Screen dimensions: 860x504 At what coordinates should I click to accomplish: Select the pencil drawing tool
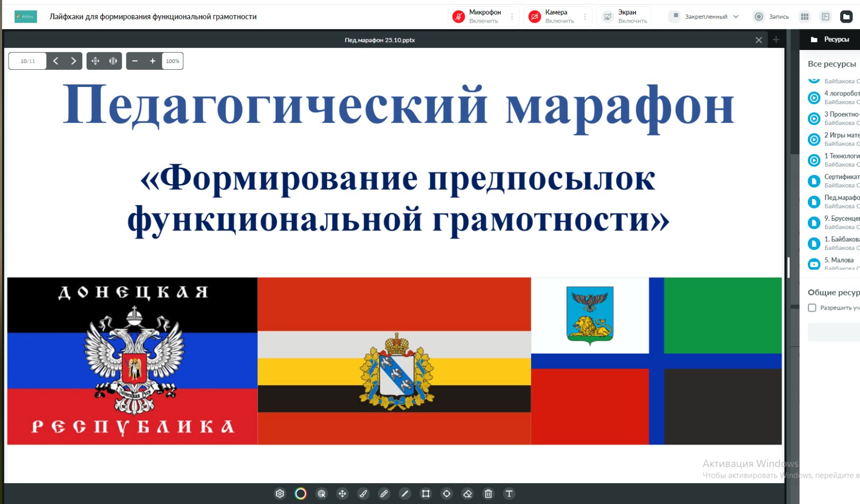[x=384, y=494]
